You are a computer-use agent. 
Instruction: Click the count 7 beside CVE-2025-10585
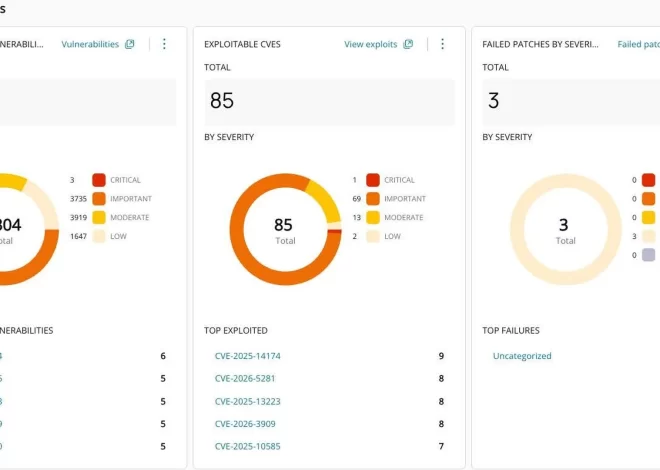coord(441,446)
